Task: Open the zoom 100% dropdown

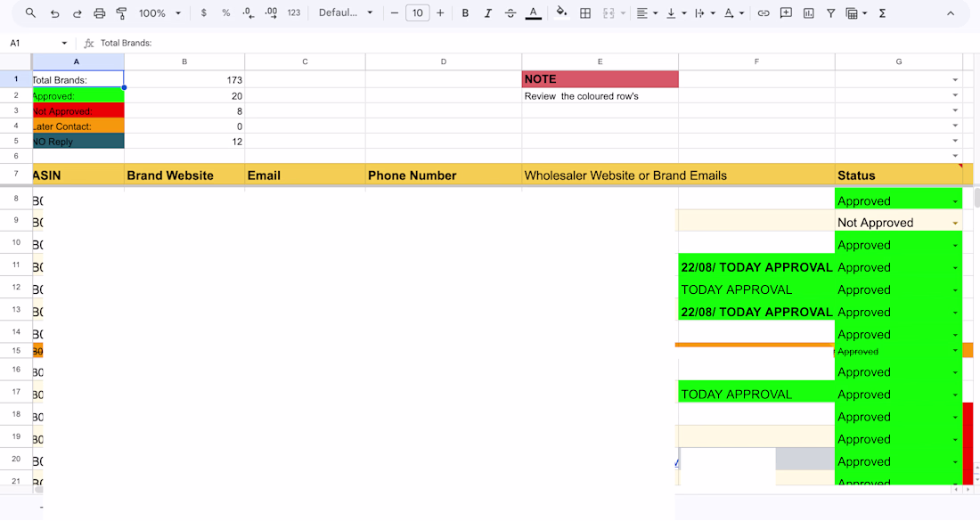Action: tap(159, 12)
